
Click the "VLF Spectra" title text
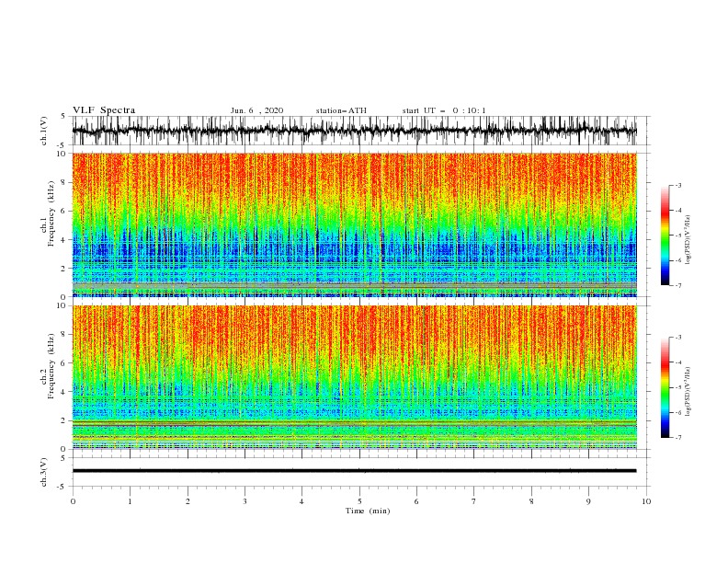[104, 110]
